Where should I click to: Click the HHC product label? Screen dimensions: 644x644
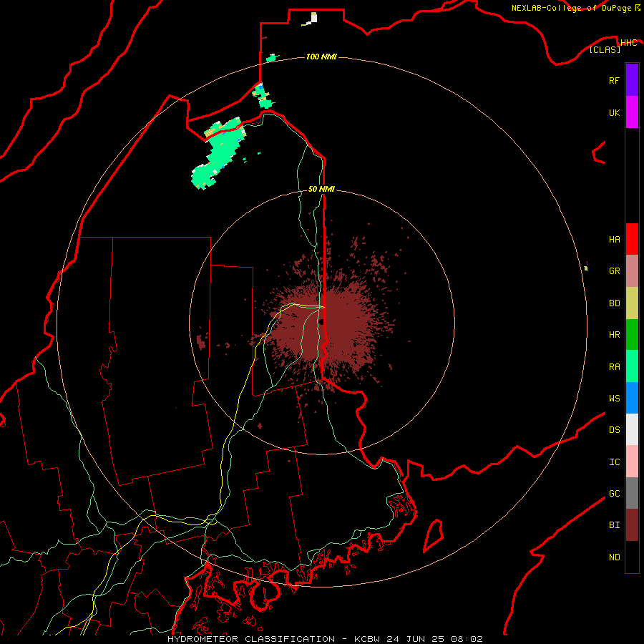tap(628, 43)
